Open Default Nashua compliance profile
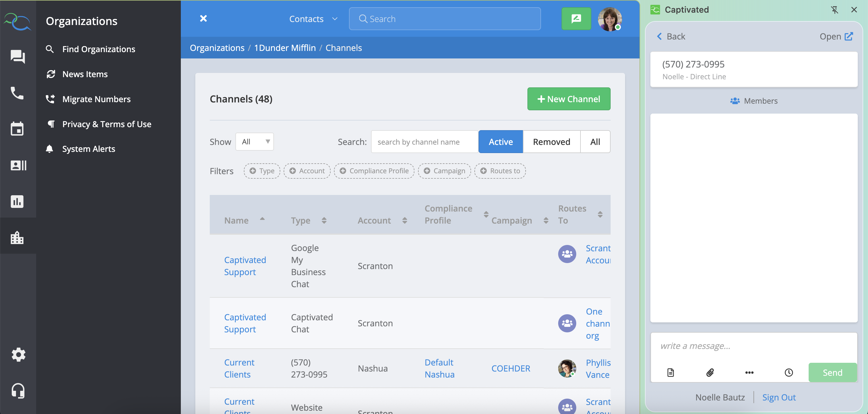Screen dimensions: 868x414 pos(439,368)
